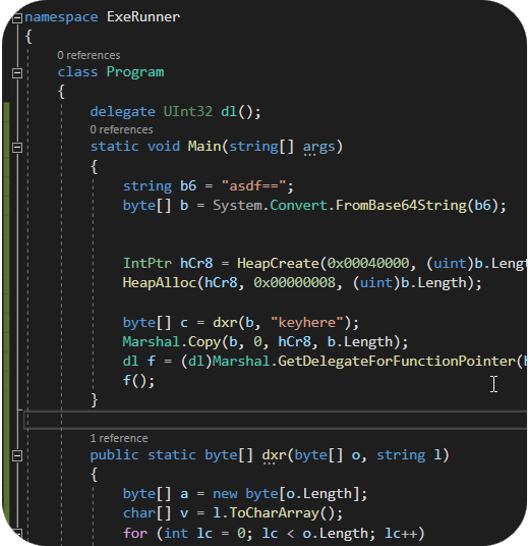529x546 pixels.
Task: Click the f(); invocation line
Action: point(139,381)
